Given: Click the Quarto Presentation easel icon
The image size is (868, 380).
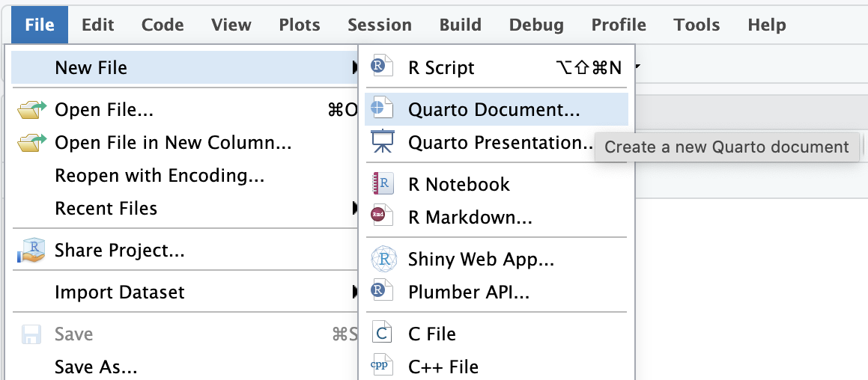Looking at the screenshot, I should point(382,142).
